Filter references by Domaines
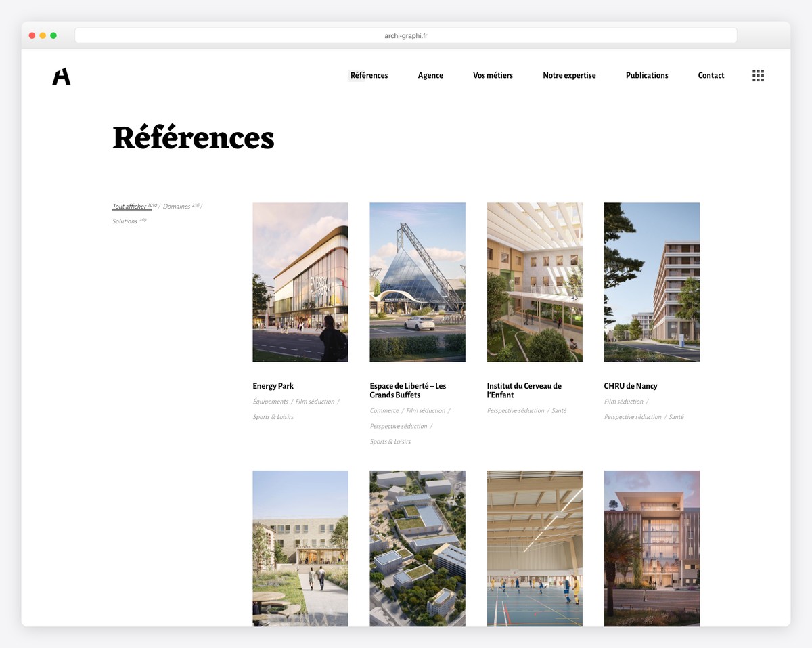 (x=177, y=206)
